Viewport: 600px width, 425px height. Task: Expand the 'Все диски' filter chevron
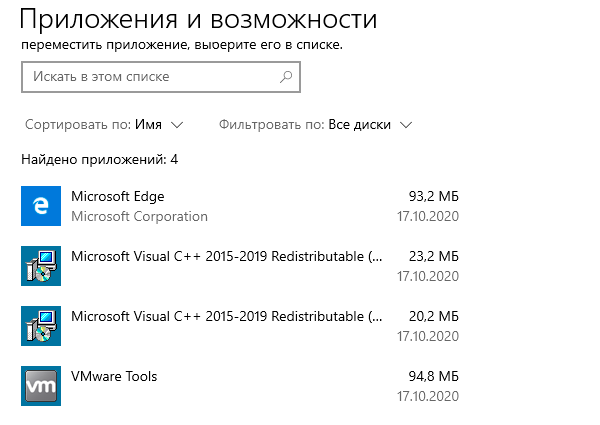click(405, 125)
